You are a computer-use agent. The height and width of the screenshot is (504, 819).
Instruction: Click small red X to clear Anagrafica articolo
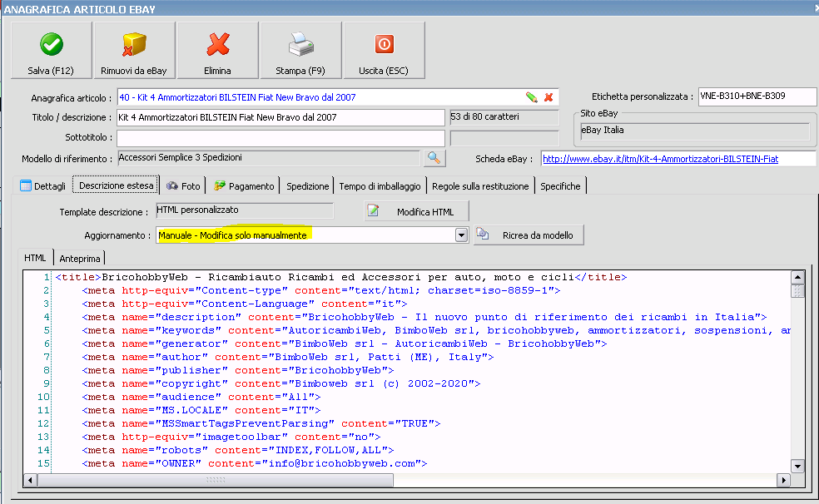[548, 97]
